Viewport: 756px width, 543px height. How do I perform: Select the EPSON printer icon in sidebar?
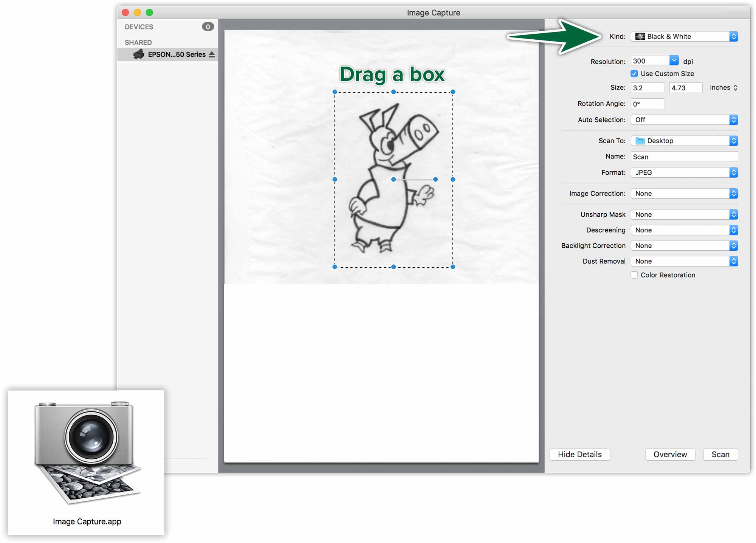[139, 54]
